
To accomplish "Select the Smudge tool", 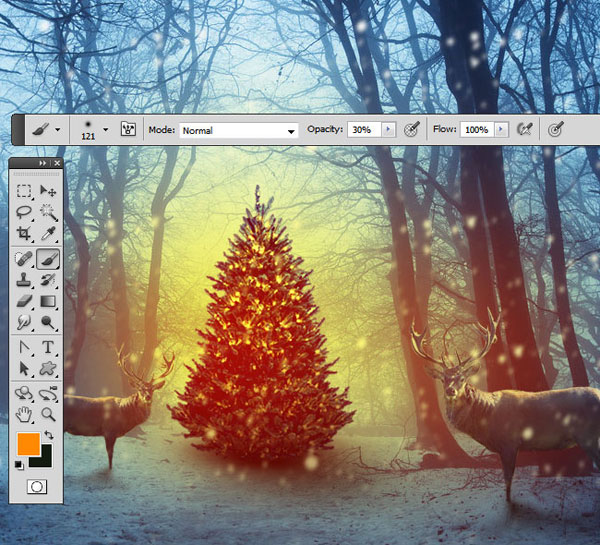I will pyautogui.click(x=24, y=322).
